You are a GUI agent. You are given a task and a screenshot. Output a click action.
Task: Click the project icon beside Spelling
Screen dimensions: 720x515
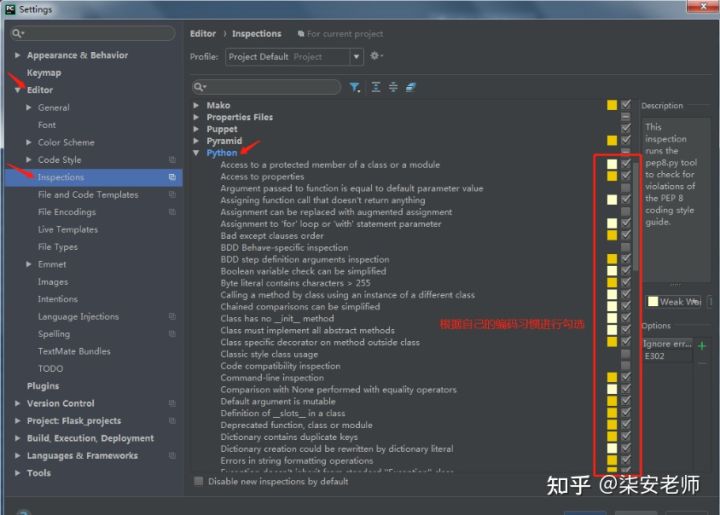172,334
